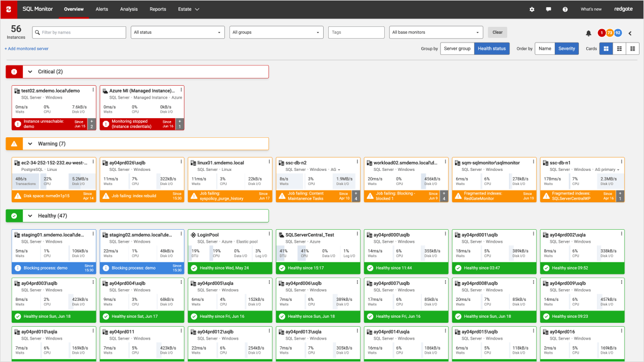Screen dimensions: 644x362
Task: Click Add monitored server link
Action: point(26,48)
